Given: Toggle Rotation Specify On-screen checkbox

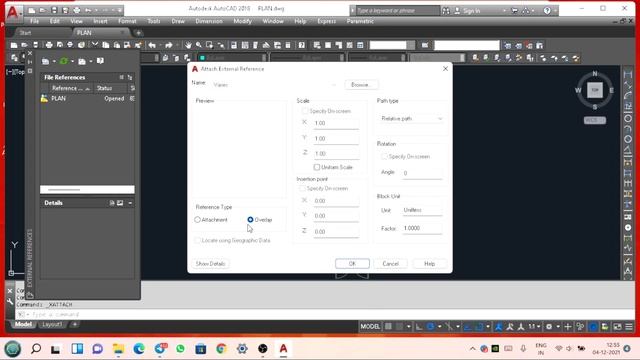Looking at the screenshot, I should (x=384, y=156).
